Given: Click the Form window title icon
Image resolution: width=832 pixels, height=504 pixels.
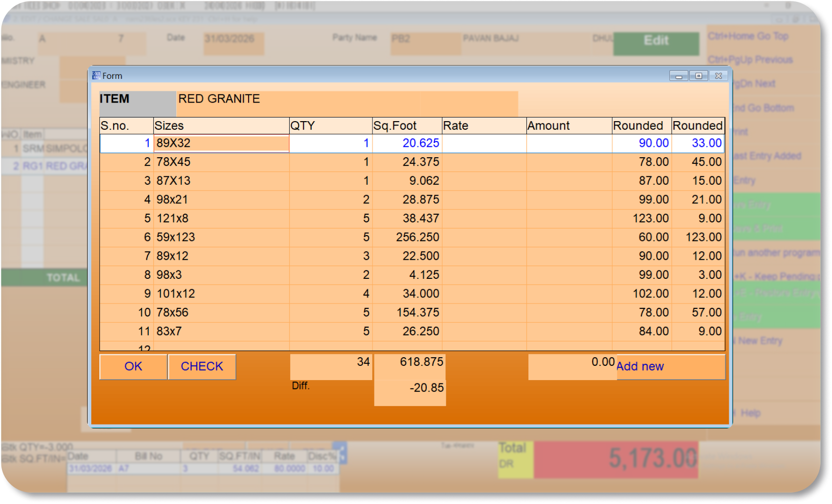Looking at the screenshot, I should pyautogui.click(x=96, y=75).
